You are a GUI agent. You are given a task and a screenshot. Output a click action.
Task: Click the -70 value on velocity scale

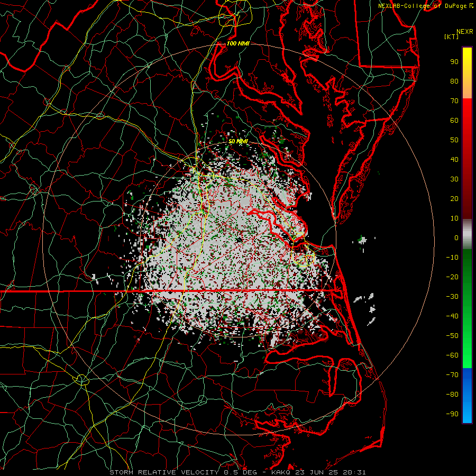pyautogui.click(x=452, y=375)
